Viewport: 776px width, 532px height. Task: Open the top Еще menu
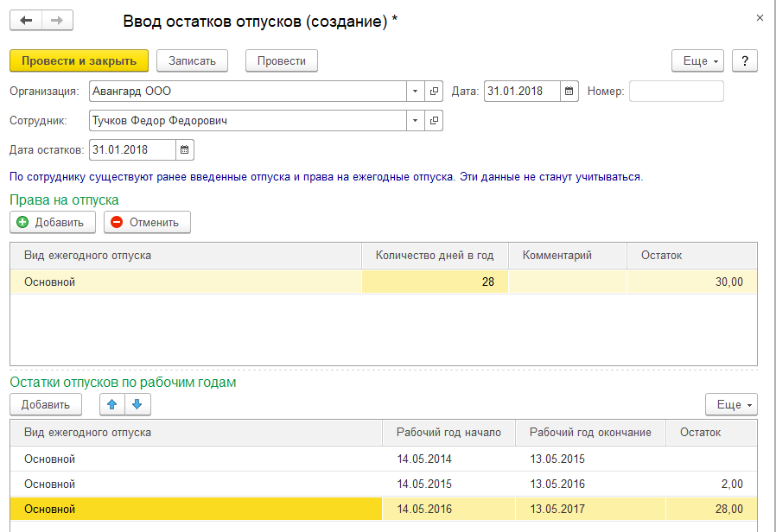click(x=701, y=60)
